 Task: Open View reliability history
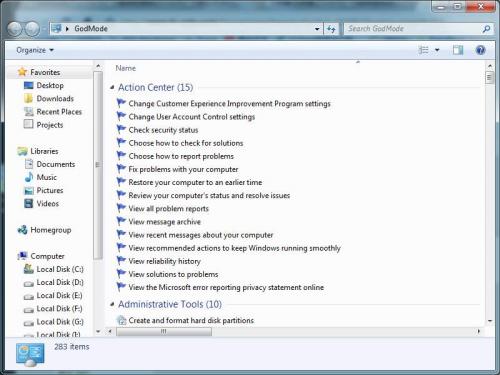click(x=165, y=261)
